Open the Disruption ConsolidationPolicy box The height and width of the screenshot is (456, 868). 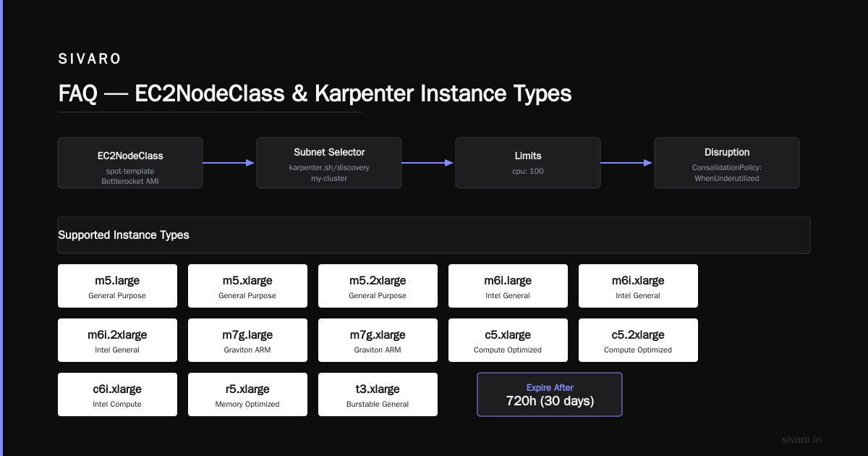tap(727, 163)
